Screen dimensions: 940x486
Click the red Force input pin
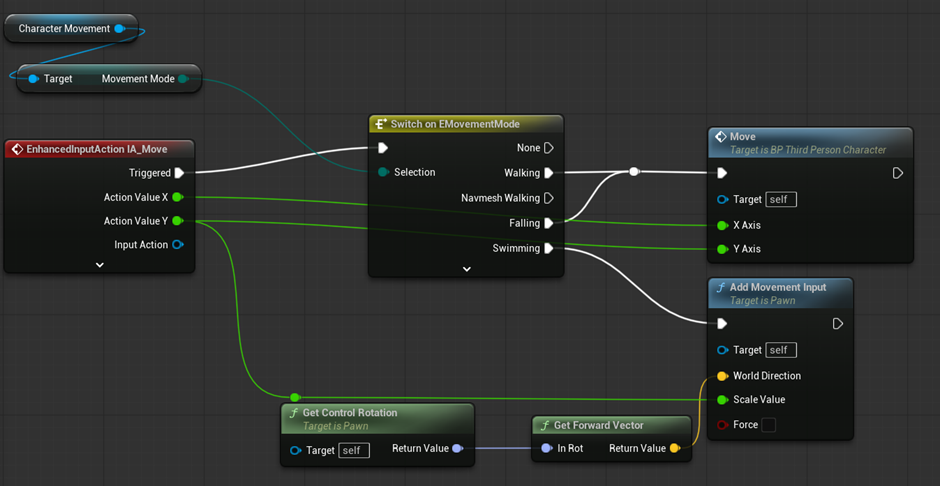tap(722, 425)
